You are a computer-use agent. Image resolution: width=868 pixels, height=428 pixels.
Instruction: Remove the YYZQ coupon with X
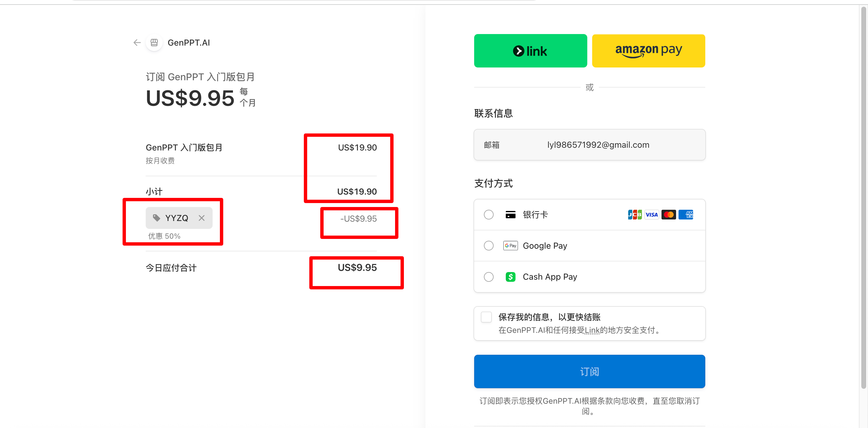202,218
